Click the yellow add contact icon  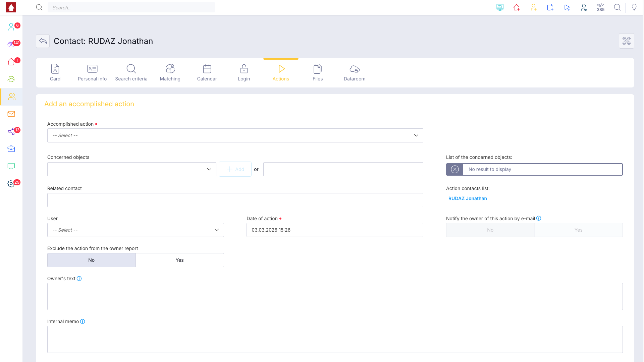533,7
